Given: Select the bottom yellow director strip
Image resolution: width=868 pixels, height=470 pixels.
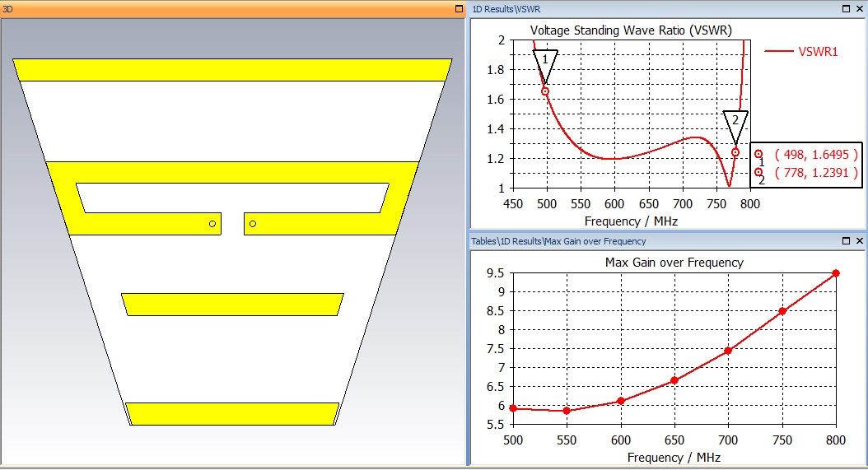Looking at the screenshot, I should click(232, 413).
